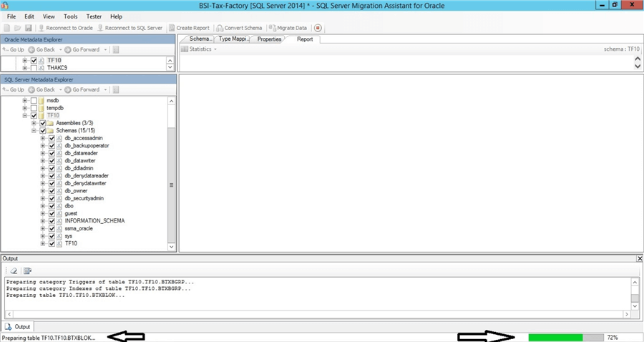The width and height of the screenshot is (644, 342).
Task: Open the Edit menu
Action: tap(29, 16)
